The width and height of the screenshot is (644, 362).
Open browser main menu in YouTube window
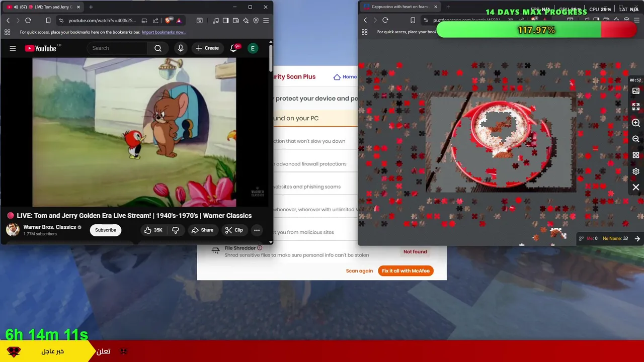click(x=266, y=21)
